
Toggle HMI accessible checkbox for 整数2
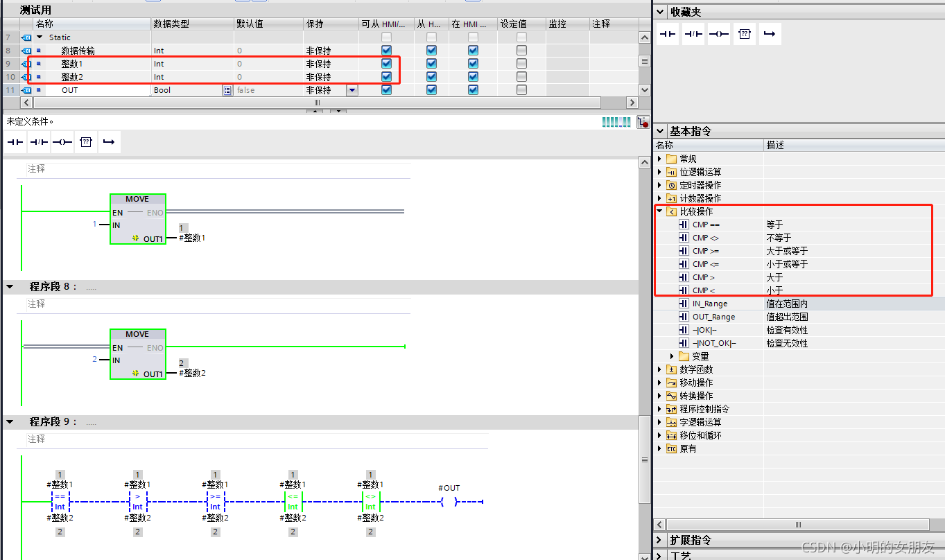pyautogui.click(x=386, y=77)
